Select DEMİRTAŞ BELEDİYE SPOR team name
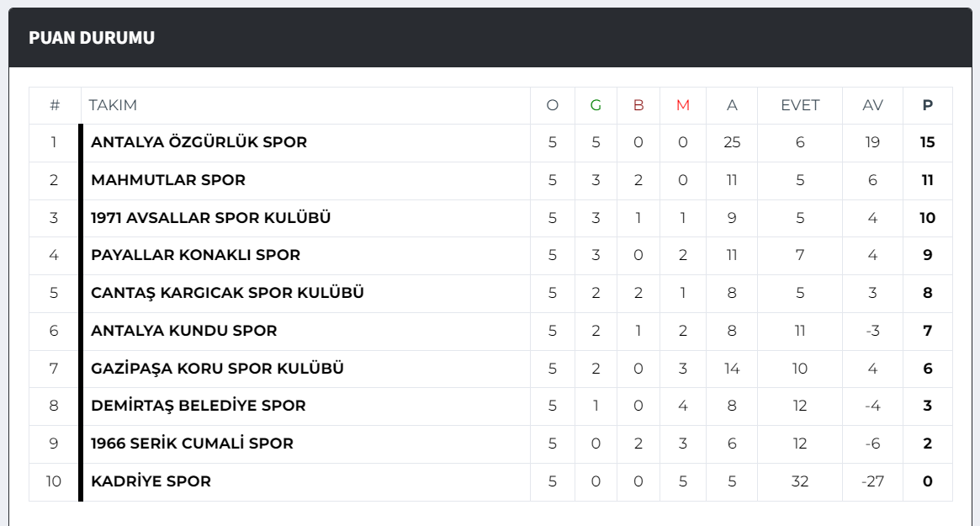Image resolution: width=980 pixels, height=526 pixels. (199, 406)
